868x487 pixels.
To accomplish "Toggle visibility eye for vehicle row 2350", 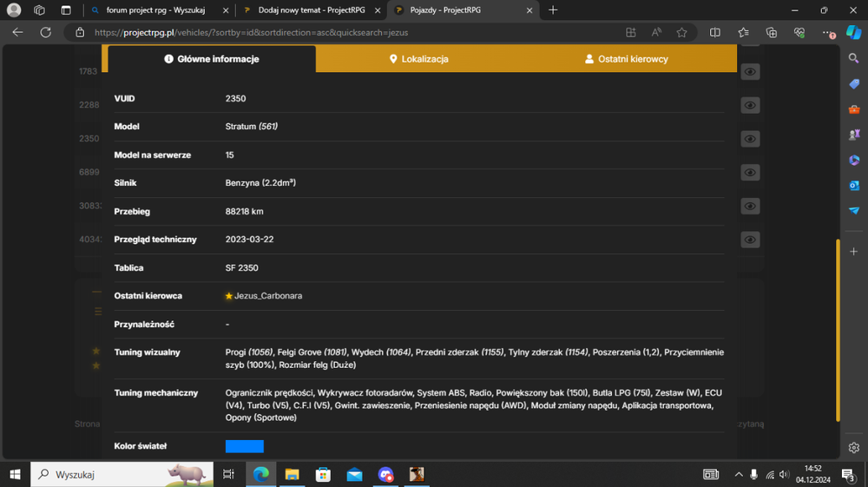I will (750, 139).
